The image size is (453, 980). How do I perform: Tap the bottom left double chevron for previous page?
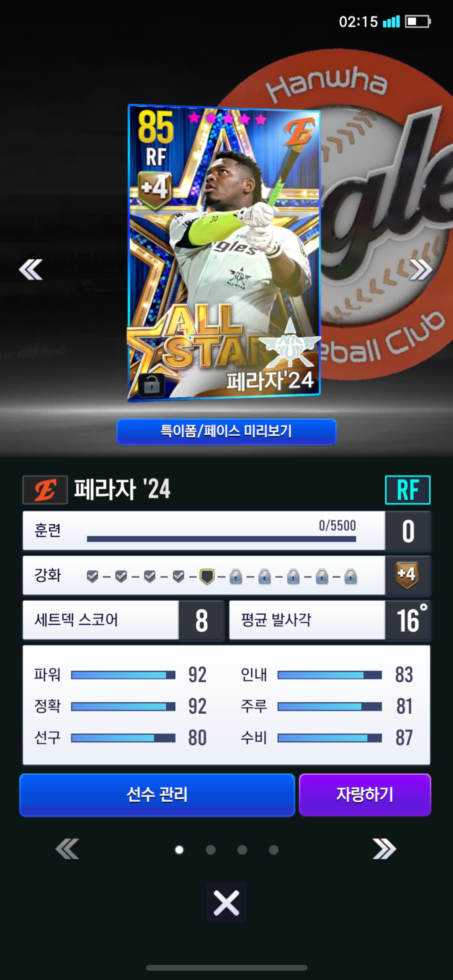67,849
